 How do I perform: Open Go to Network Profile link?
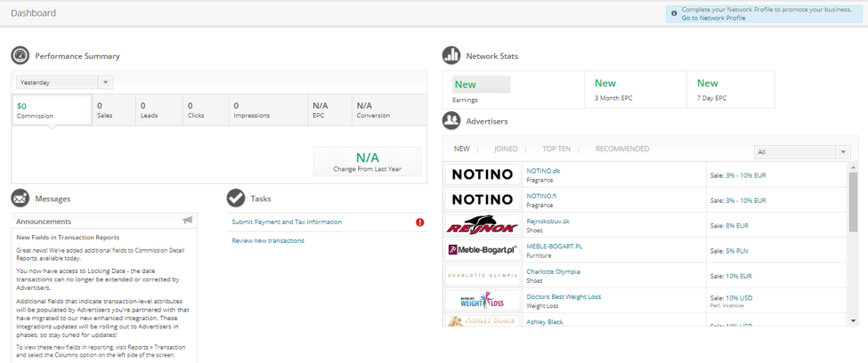click(713, 18)
